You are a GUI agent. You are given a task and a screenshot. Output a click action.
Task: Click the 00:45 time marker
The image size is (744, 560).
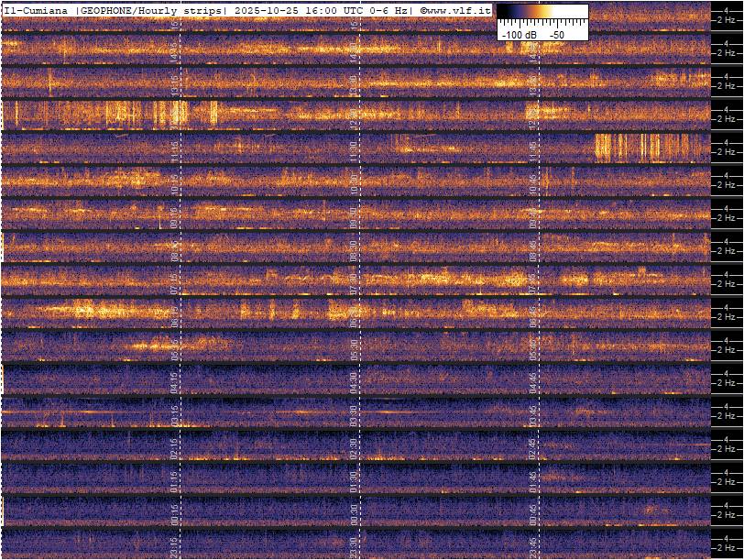(533, 510)
